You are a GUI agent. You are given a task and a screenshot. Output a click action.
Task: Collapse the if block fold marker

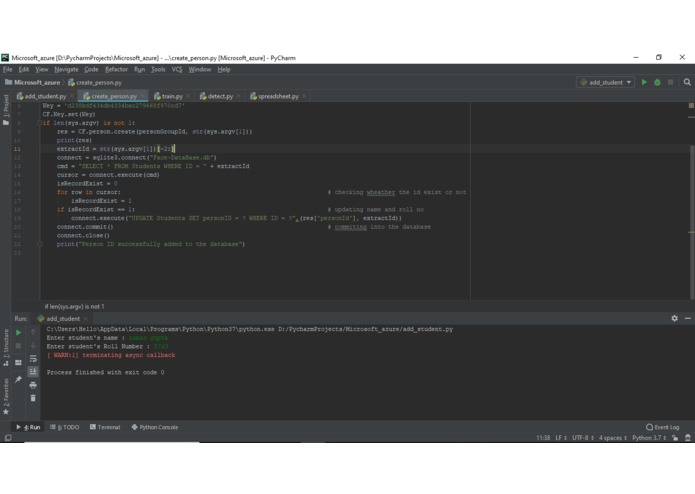click(40, 123)
